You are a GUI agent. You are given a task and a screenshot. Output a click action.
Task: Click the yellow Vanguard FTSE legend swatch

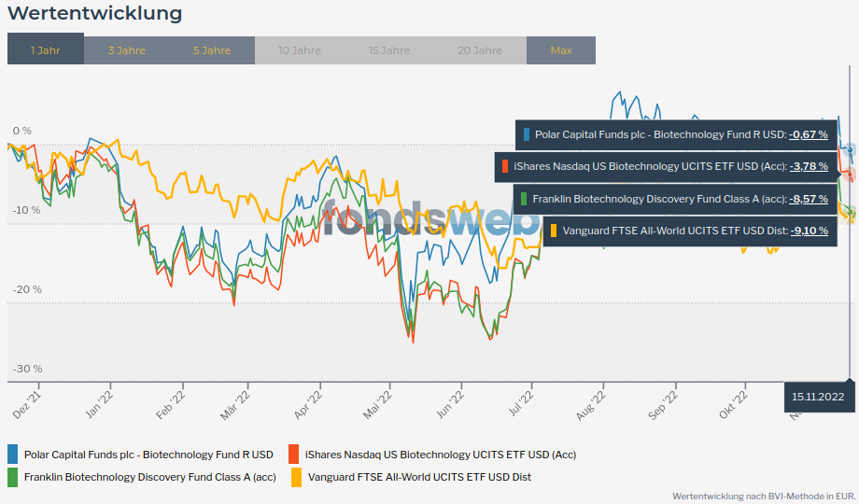pos(294,477)
